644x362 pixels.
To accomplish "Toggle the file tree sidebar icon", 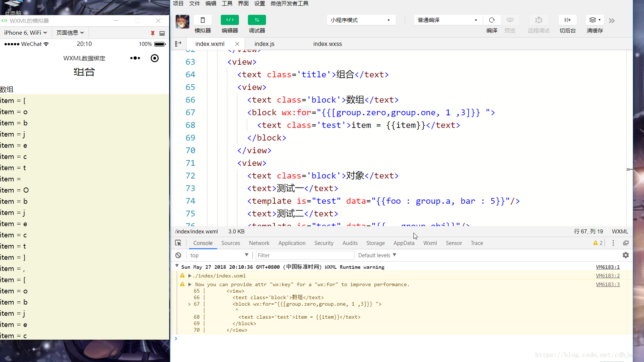I will pos(178,44).
